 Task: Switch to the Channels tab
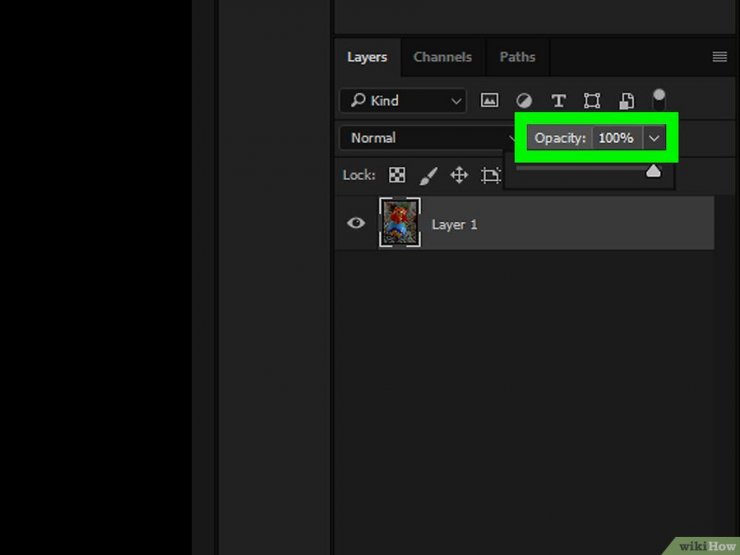(x=442, y=57)
